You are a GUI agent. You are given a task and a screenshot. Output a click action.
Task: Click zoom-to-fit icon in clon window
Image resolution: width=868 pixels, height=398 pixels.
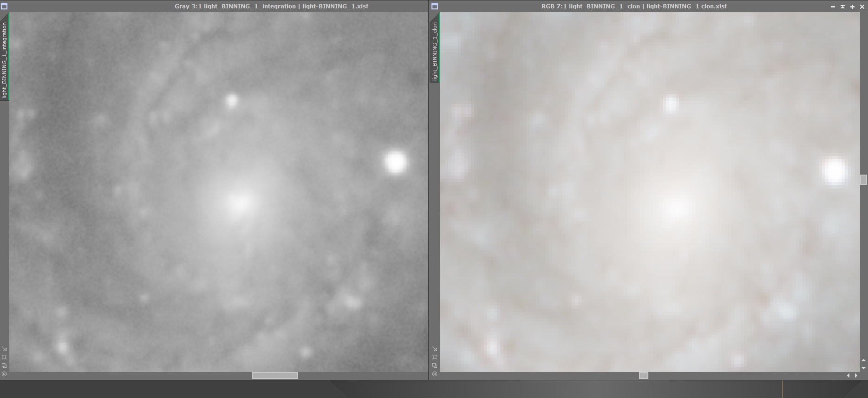(435, 357)
